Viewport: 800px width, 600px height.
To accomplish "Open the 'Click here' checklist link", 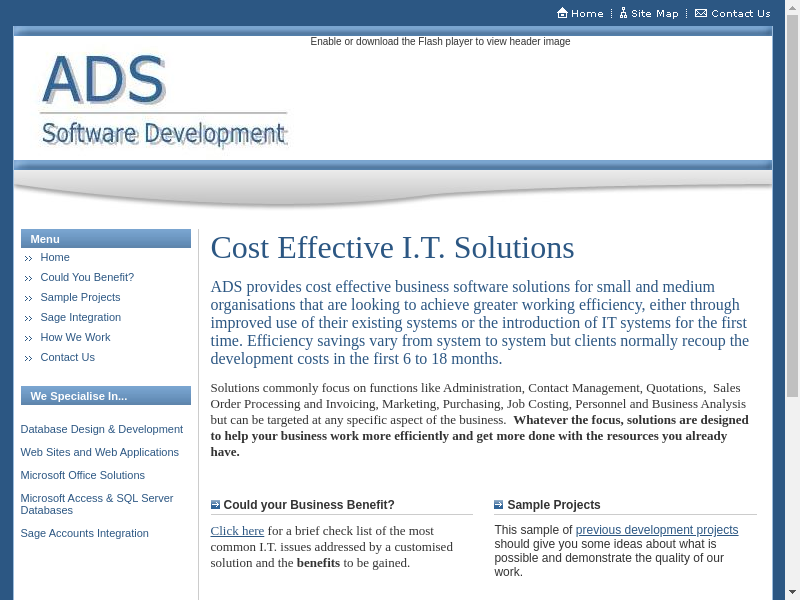I will pyautogui.click(x=237, y=531).
